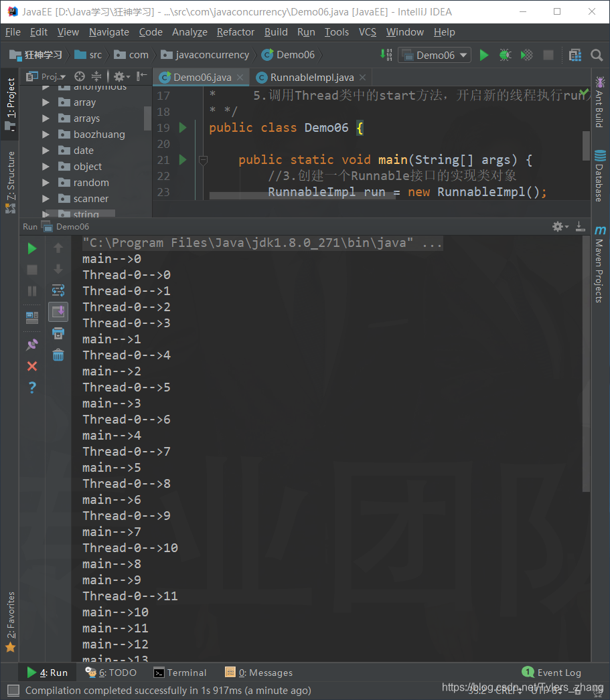
Task: Click the Up the stack trace arrow
Action: click(x=58, y=248)
